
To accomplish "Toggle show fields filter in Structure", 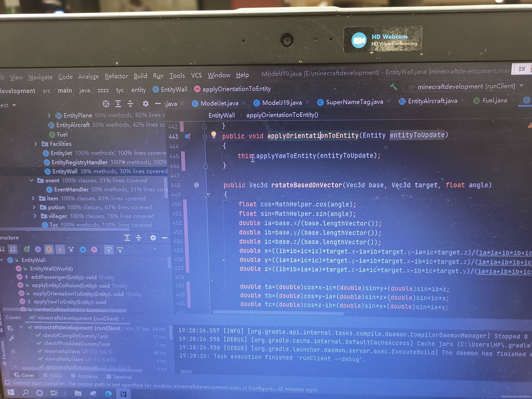I will (49, 249).
